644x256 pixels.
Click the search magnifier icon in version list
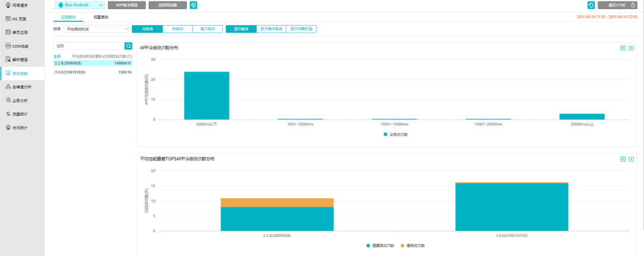(x=128, y=46)
